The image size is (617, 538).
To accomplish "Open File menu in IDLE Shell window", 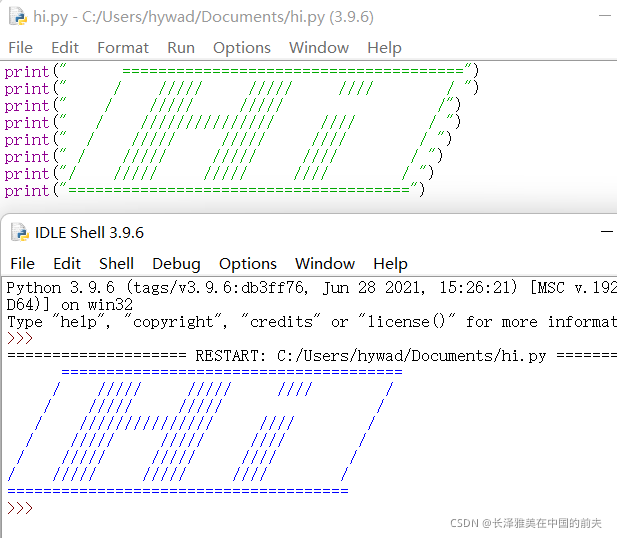I will [x=22, y=263].
